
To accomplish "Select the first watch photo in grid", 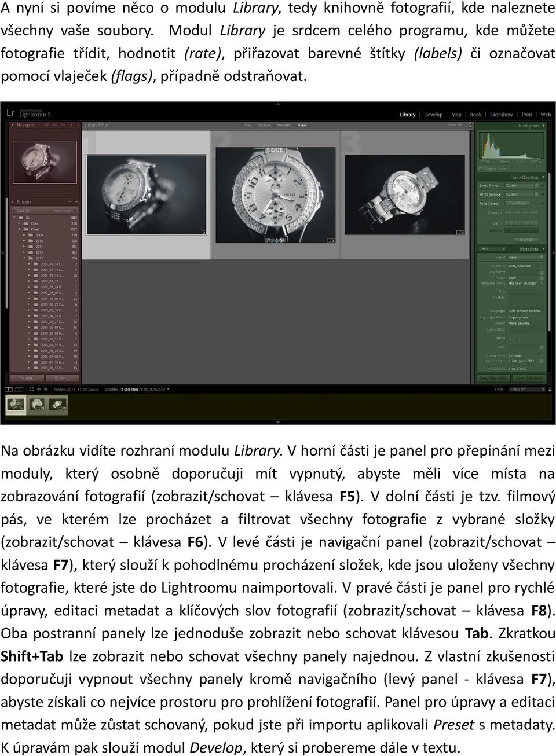I will [x=147, y=195].
